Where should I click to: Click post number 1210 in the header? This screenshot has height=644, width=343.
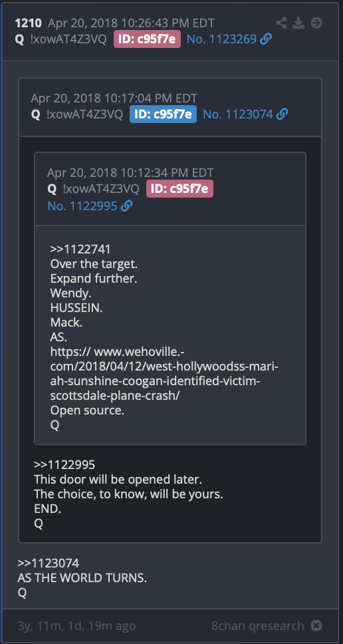29,23
